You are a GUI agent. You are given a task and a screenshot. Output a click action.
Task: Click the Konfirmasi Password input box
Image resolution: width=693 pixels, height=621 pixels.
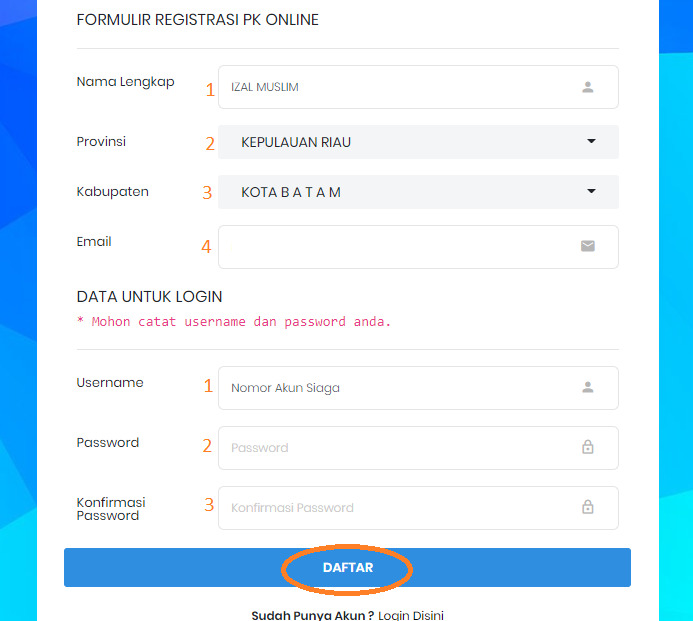[x=400, y=508]
